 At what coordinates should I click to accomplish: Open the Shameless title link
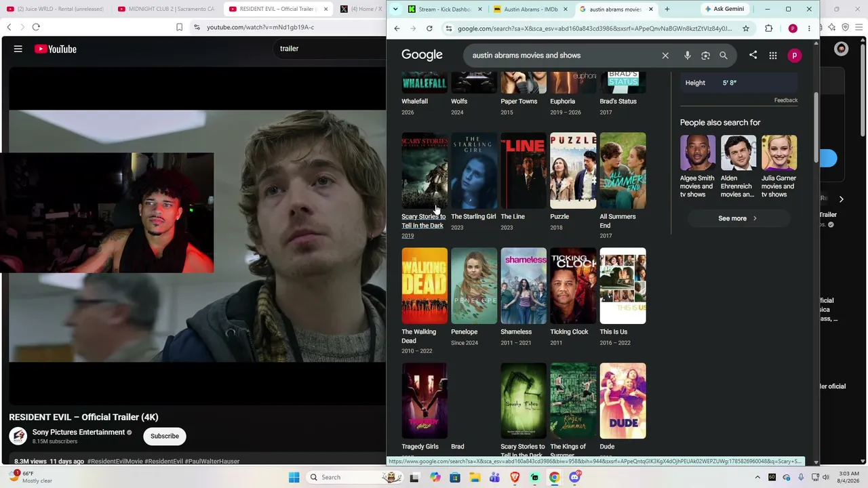pos(516,332)
